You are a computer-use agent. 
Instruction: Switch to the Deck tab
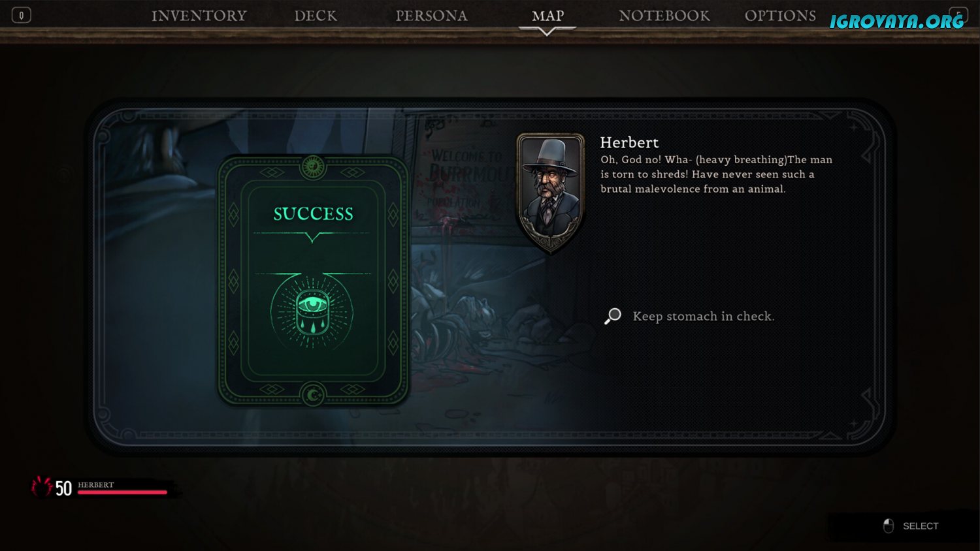316,16
